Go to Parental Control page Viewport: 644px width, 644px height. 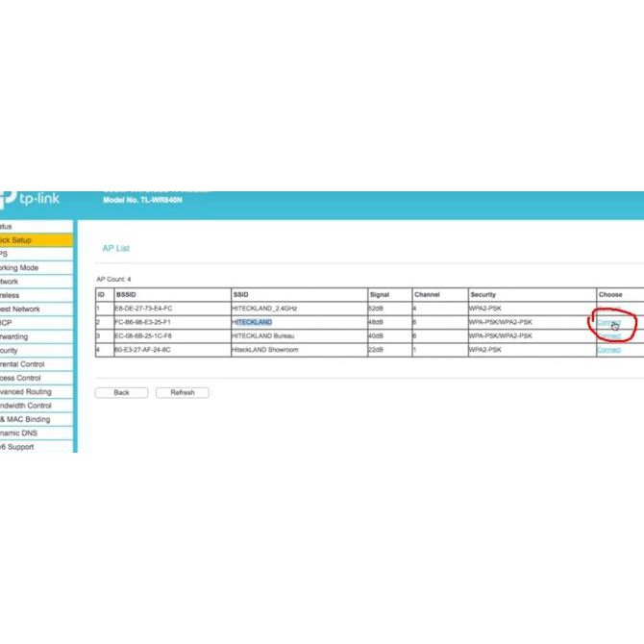[x=23, y=364]
